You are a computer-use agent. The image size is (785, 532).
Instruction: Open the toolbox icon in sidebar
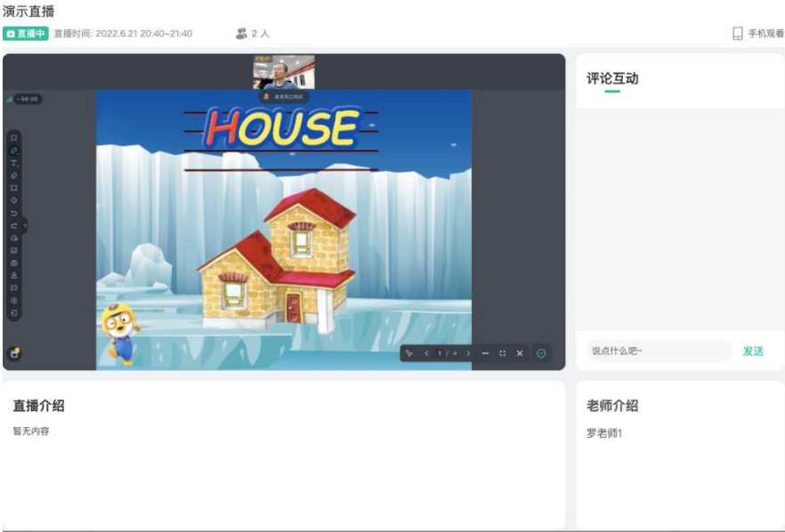click(x=14, y=262)
